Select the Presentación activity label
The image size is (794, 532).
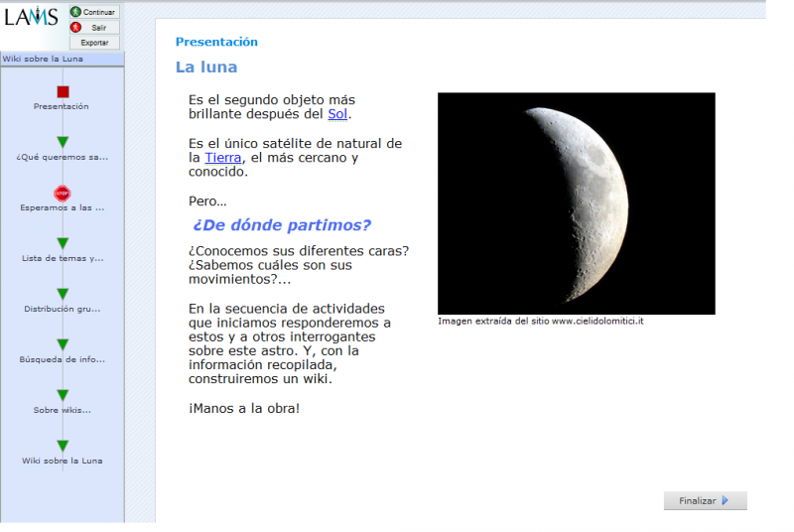click(x=62, y=106)
